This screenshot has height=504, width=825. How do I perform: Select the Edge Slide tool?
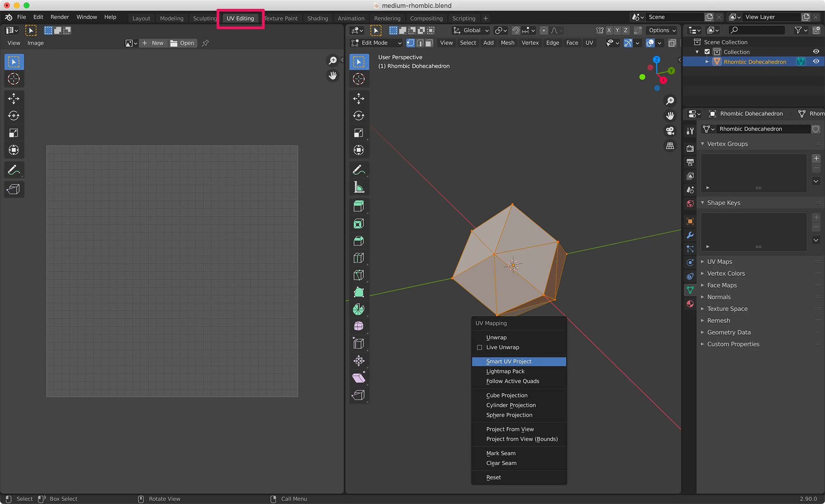[x=359, y=344]
